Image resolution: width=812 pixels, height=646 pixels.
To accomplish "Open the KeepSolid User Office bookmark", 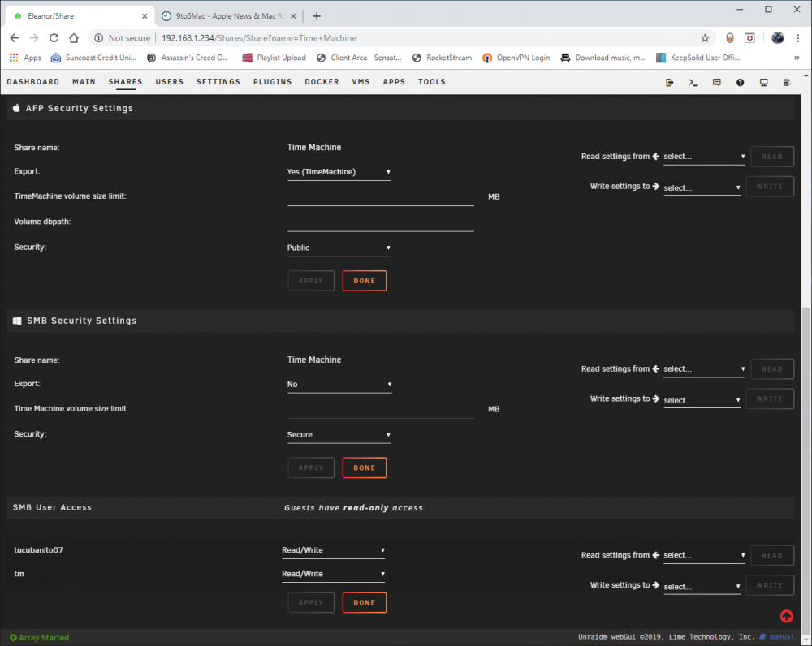I will point(698,58).
